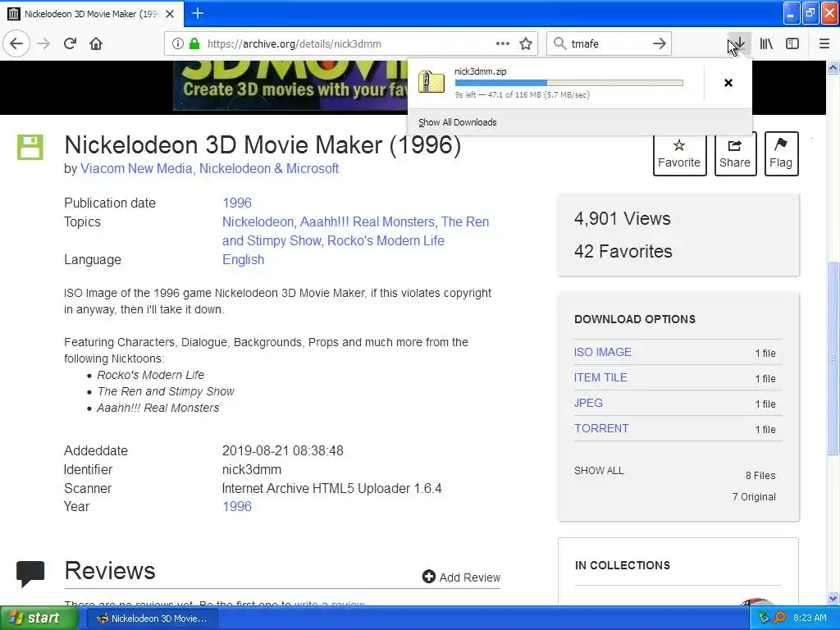Click the taskbar clock 8:23 AM

coord(810,619)
